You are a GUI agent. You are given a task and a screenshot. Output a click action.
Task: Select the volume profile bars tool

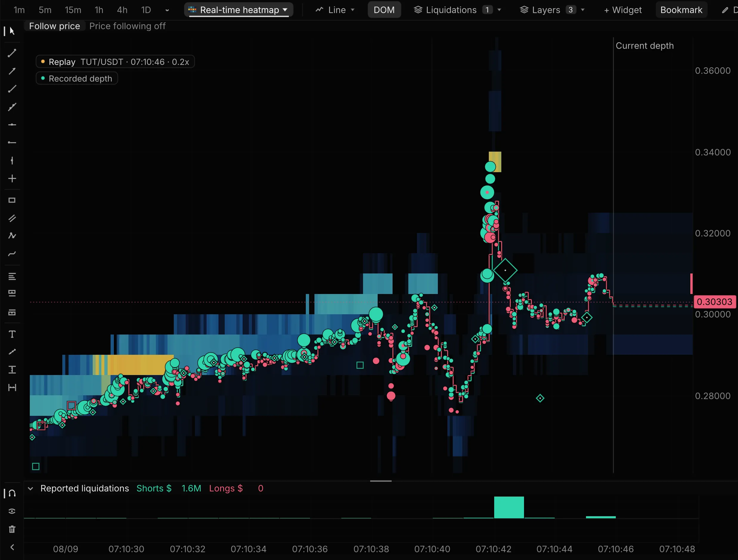pyautogui.click(x=12, y=276)
